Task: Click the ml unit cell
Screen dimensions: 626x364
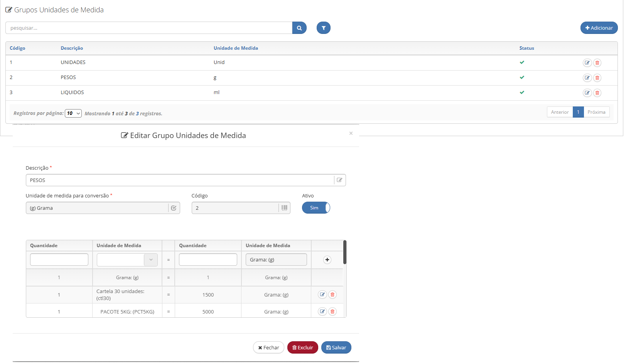Action: [x=216, y=93]
